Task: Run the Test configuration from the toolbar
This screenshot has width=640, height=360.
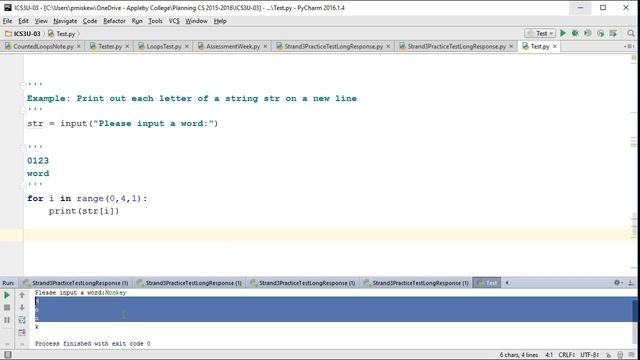Action: coord(563,33)
